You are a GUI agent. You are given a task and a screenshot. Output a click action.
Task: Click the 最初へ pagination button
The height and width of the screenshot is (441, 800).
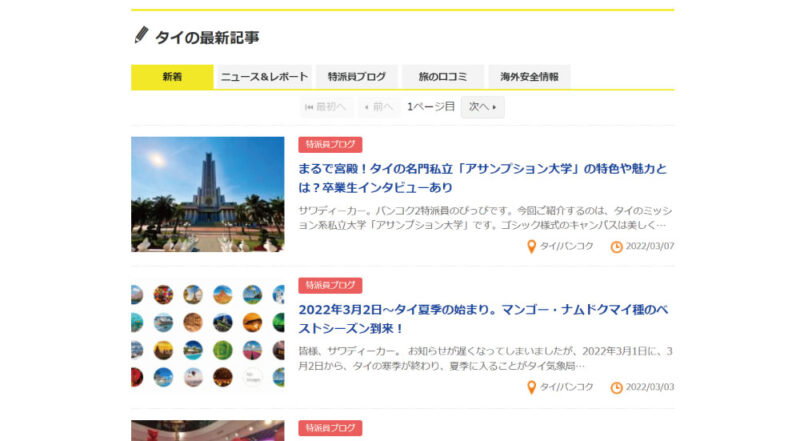pos(326,107)
